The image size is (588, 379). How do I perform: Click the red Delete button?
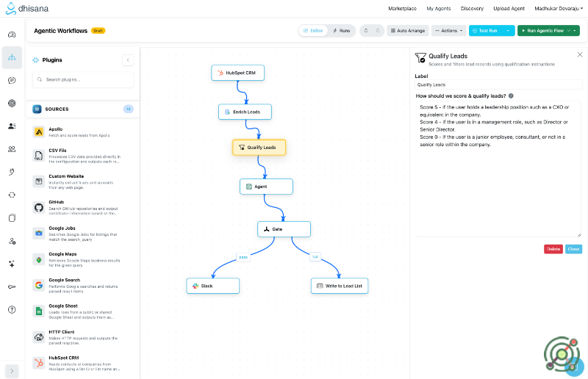553,249
